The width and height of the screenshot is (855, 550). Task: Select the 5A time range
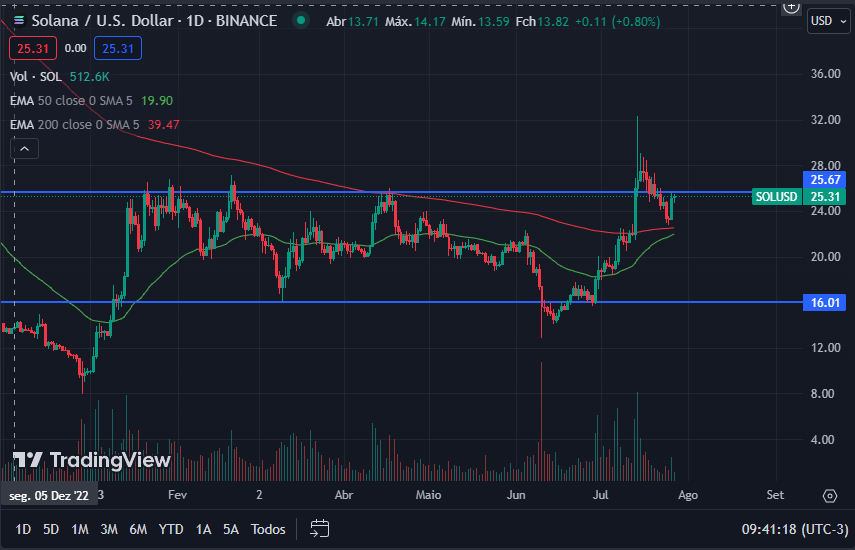231,529
